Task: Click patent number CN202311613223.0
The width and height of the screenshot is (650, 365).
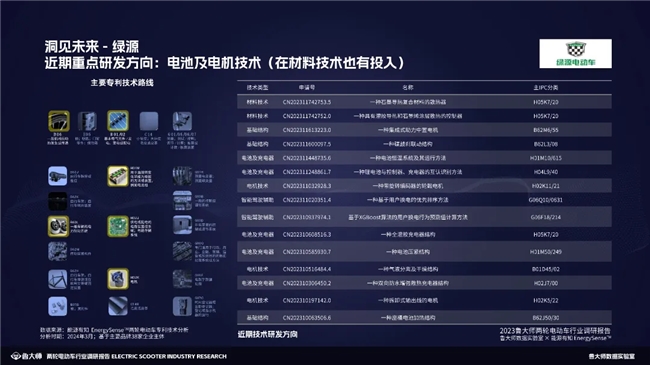Action: click(307, 130)
